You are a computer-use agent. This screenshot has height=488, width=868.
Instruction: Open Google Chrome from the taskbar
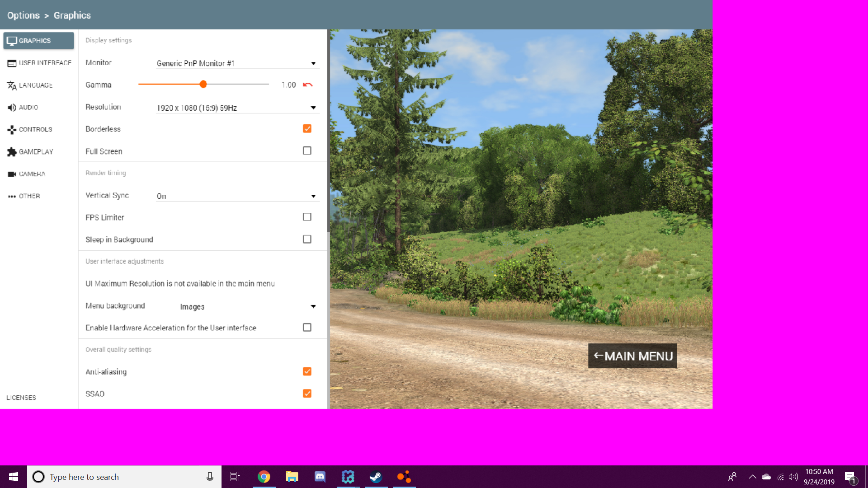point(264,477)
